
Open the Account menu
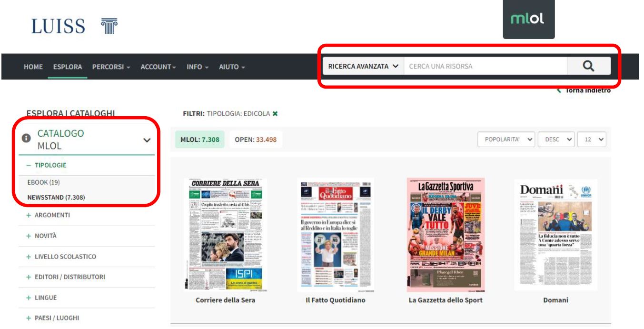pos(158,67)
